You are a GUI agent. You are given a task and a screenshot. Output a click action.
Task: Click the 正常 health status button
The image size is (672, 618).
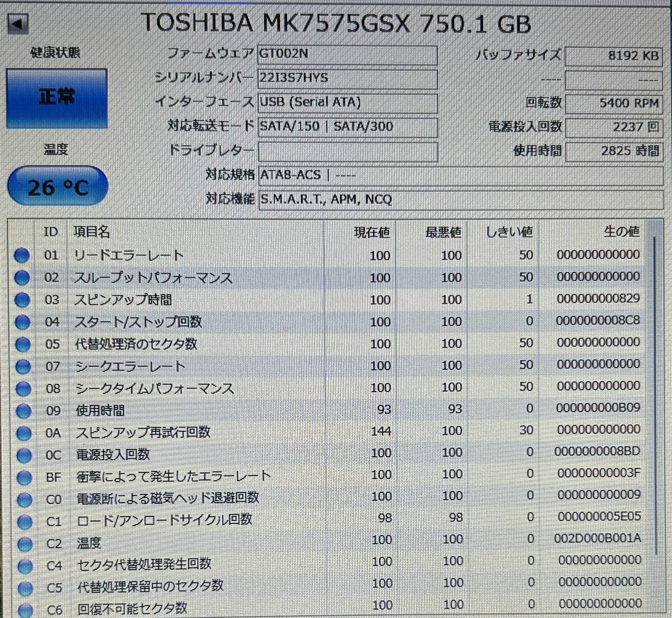(x=57, y=98)
